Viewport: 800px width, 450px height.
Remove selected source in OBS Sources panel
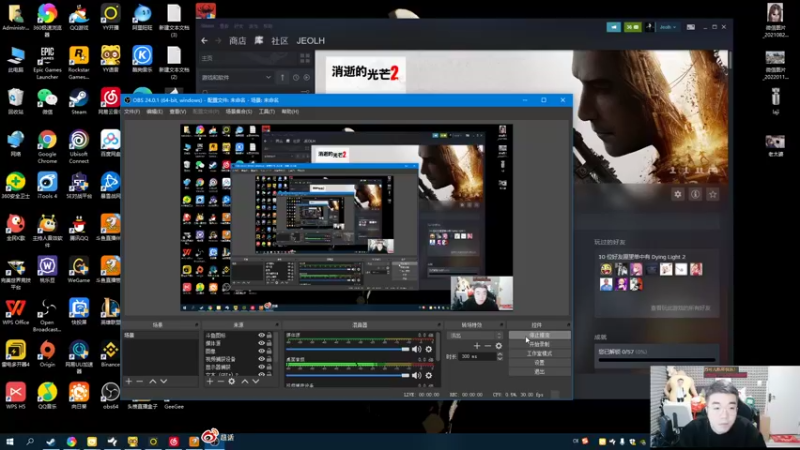[x=220, y=381]
